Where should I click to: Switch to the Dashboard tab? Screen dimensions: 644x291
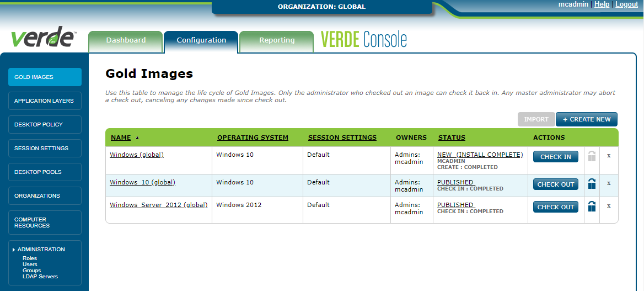pyautogui.click(x=126, y=40)
